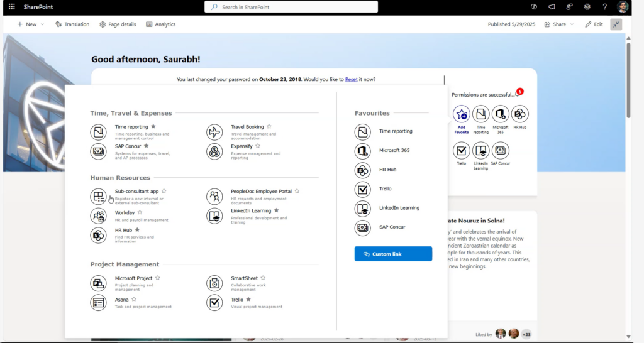
Task: Click Trello icon in Favourites list
Action: coord(363,189)
